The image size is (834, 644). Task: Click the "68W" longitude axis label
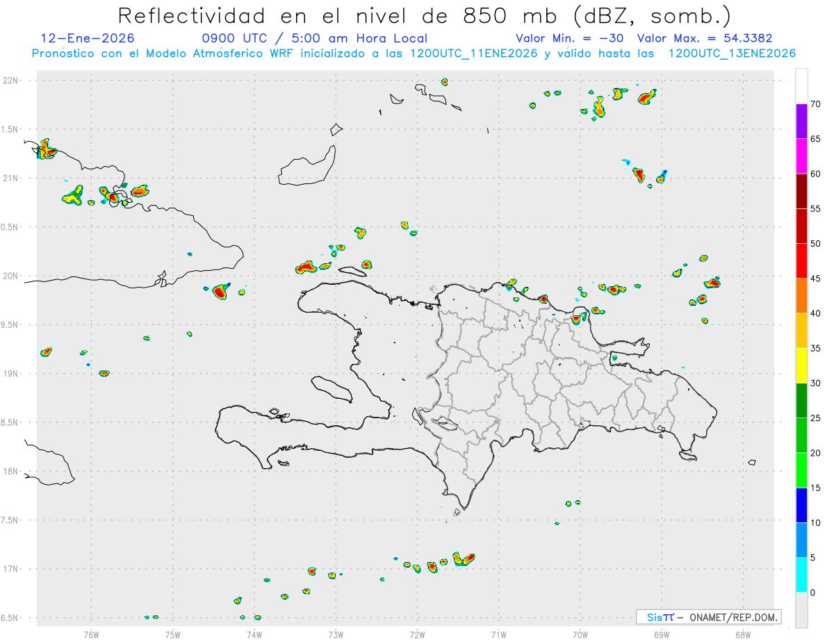(742, 634)
